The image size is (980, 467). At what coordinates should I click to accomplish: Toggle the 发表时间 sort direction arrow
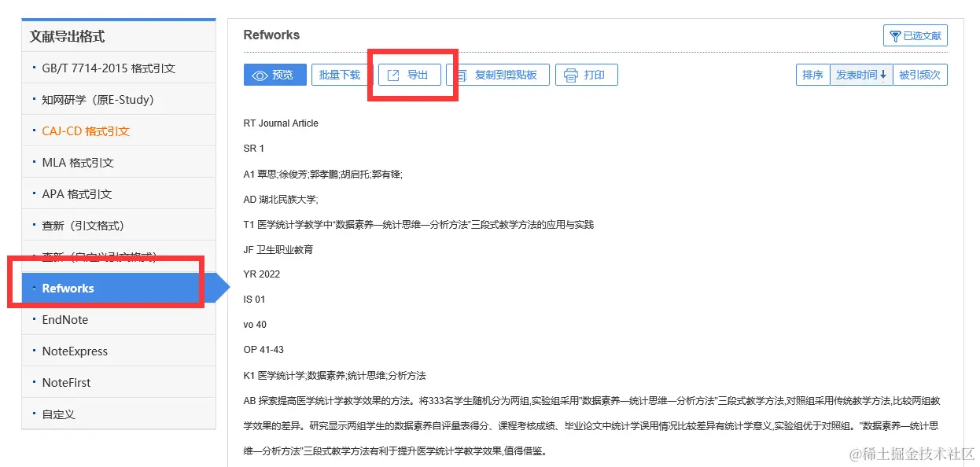883,75
